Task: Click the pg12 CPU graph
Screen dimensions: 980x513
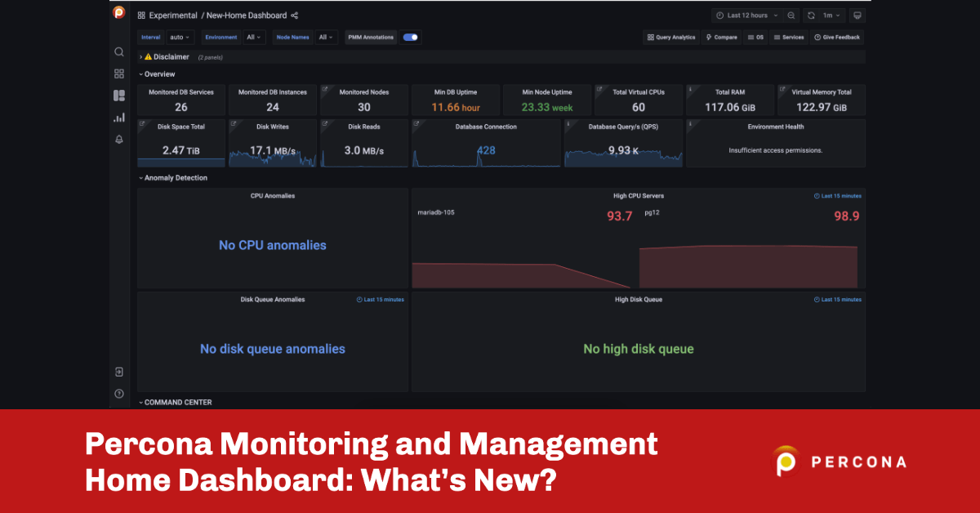Action: click(x=749, y=265)
